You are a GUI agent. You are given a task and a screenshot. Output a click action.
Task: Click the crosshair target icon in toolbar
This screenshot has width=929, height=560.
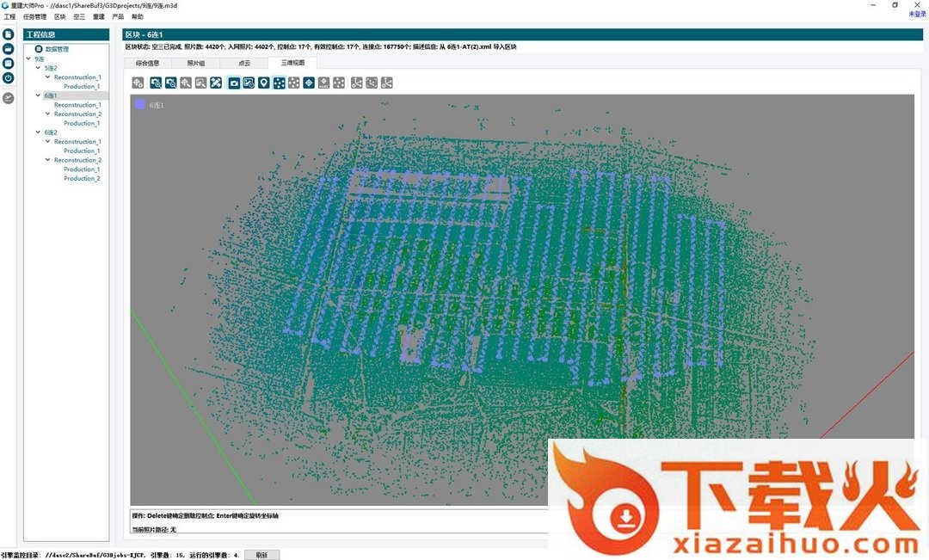[x=309, y=83]
